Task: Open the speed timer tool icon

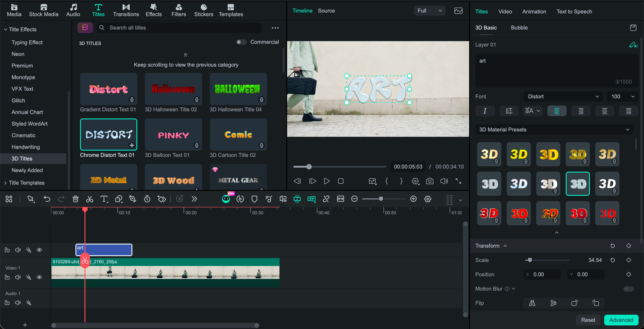Action: pos(147,199)
